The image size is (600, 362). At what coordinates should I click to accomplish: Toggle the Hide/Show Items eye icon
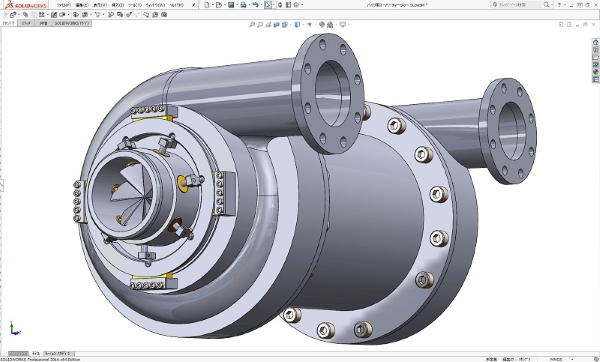pos(309,25)
